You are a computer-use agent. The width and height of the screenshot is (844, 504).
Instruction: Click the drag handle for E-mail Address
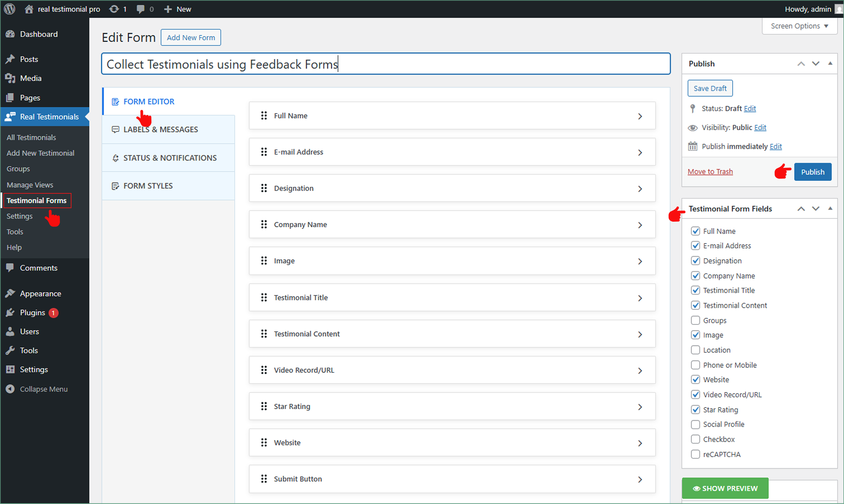[x=264, y=152]
